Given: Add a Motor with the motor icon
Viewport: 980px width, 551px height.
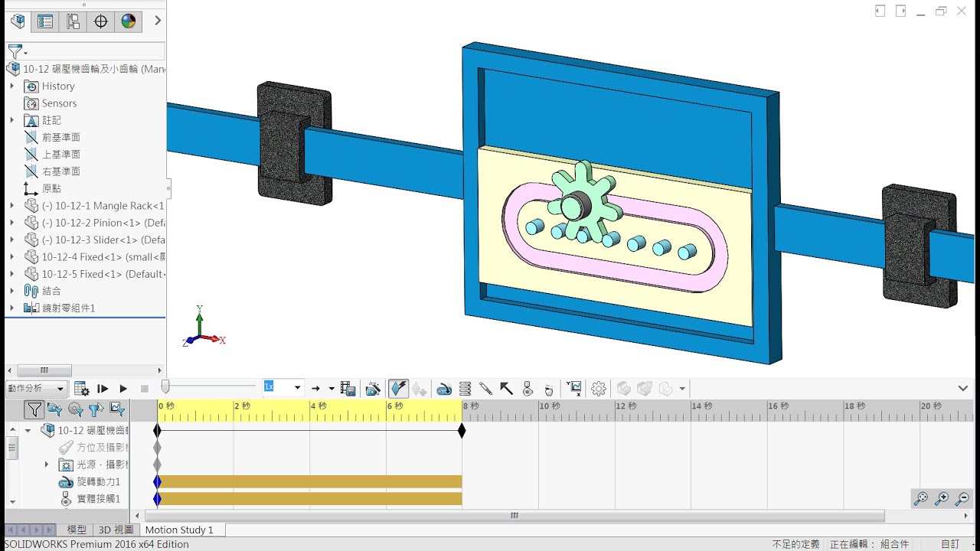Looking at the screenshot, I should (x=444, y=389).
